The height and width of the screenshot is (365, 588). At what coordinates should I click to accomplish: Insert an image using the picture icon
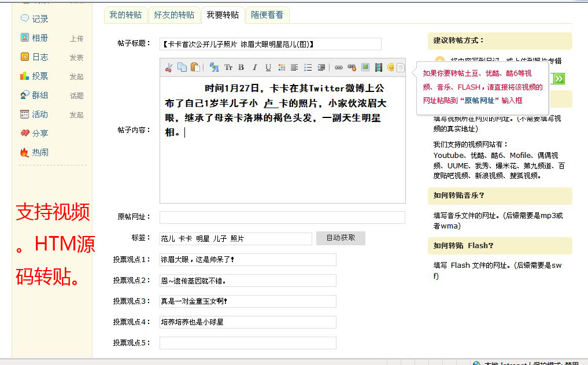pos(365,67)
